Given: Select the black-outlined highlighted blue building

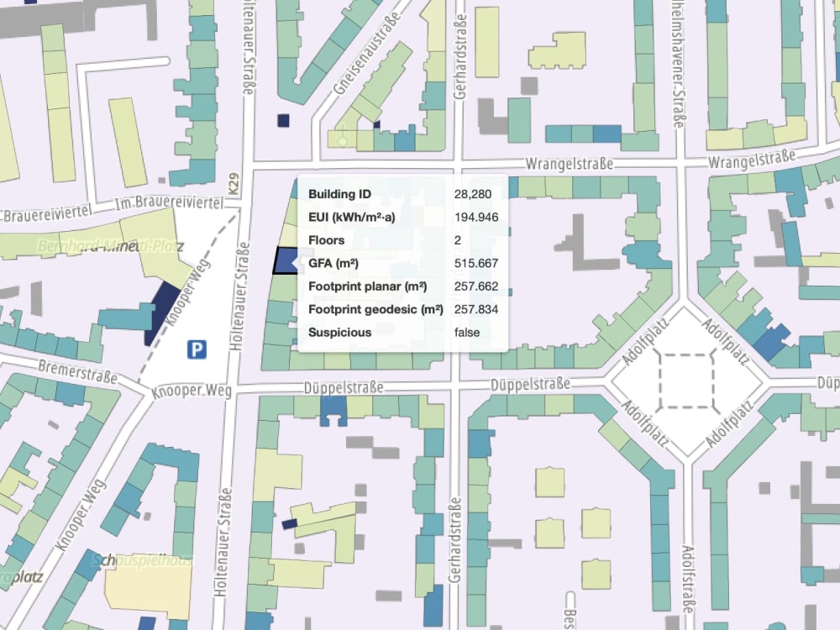Looking at the screenshot, I should click(285, 261).
